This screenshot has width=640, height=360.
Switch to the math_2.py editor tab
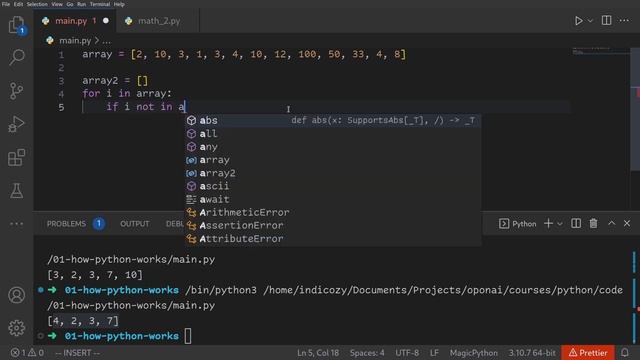158,21
